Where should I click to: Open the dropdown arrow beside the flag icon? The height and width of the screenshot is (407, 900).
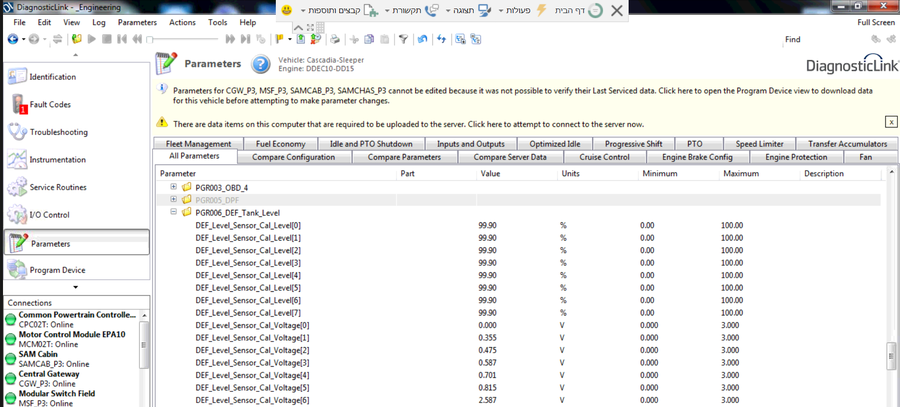pyautogui.click(x=290, y=40)
